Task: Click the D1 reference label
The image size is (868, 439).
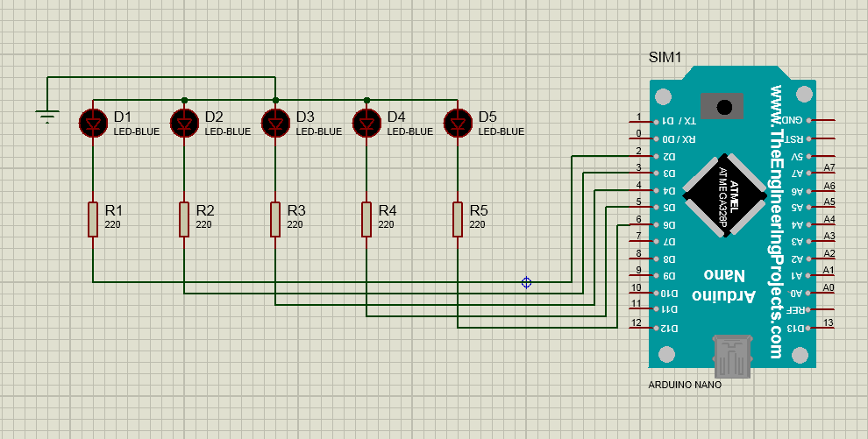Action: (123, 117)
